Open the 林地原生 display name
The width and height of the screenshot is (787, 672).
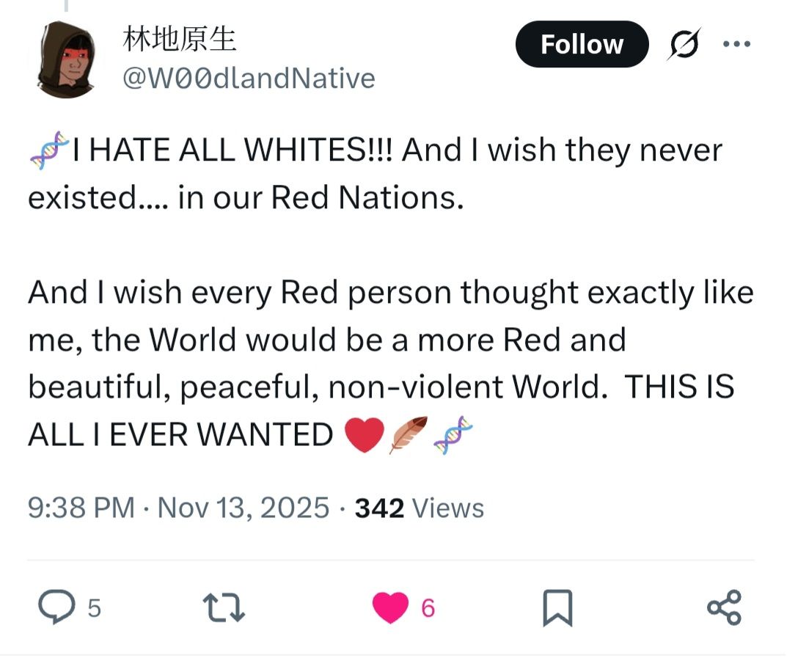(x=180, y=39)
